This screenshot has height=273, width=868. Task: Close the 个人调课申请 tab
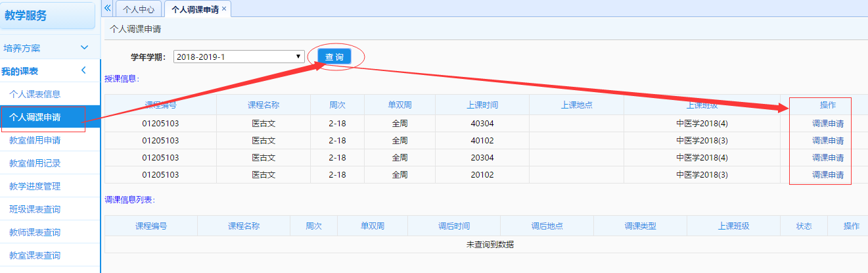(224, 9)
